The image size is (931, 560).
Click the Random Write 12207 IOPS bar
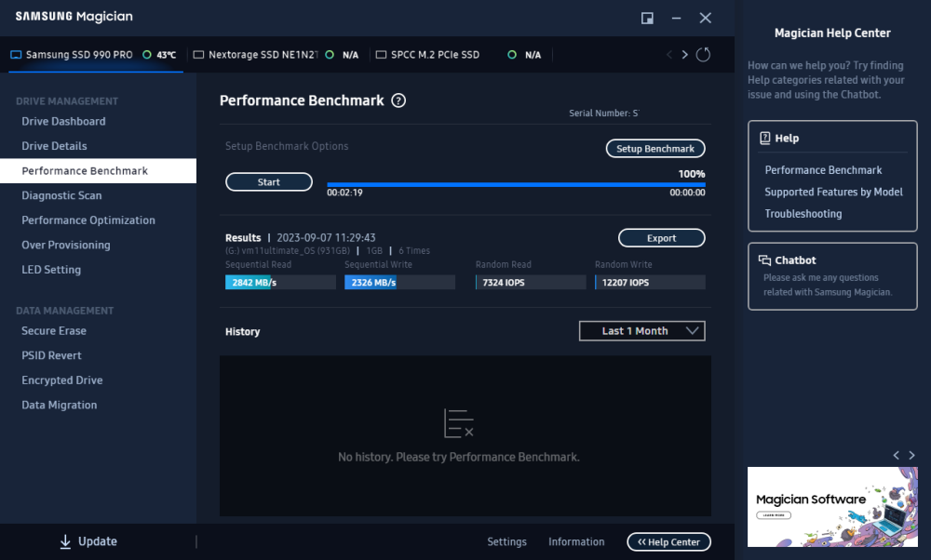point(650,283)
